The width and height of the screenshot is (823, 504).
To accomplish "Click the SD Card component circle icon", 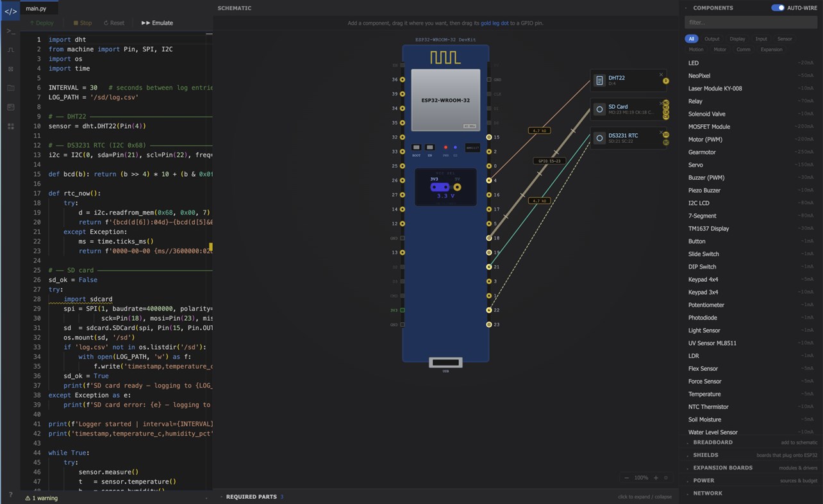I will (x=599, y=110).
